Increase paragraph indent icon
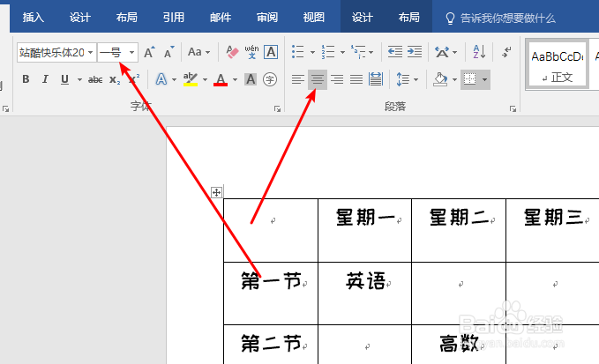 [x=415, y=52]
